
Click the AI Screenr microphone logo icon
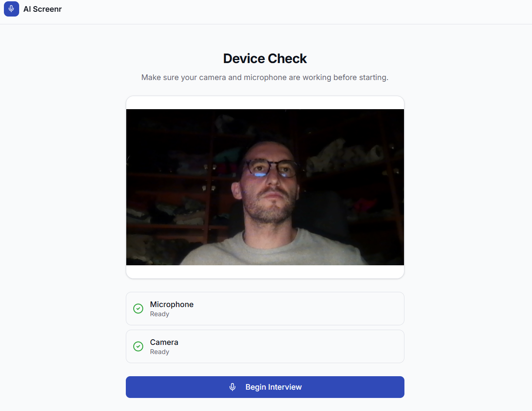click(x=11, y=9)
